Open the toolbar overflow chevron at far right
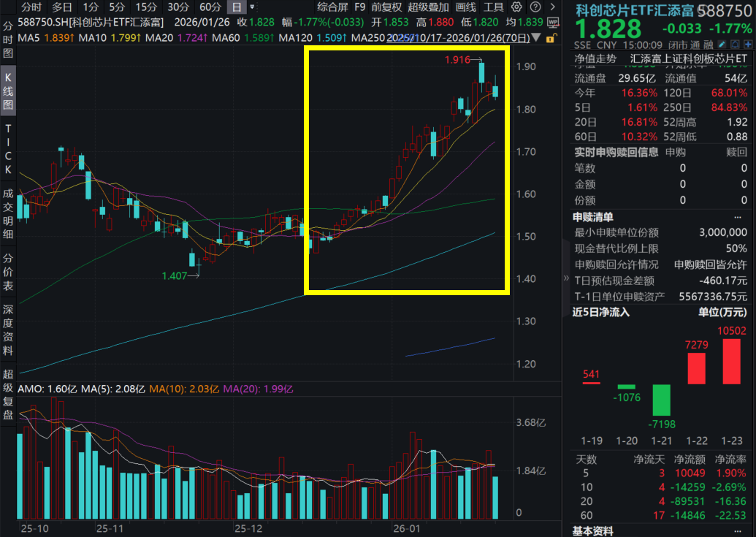The width and height of the screenshot is (756, 537). pyautogui.click(x=553, y=7)
